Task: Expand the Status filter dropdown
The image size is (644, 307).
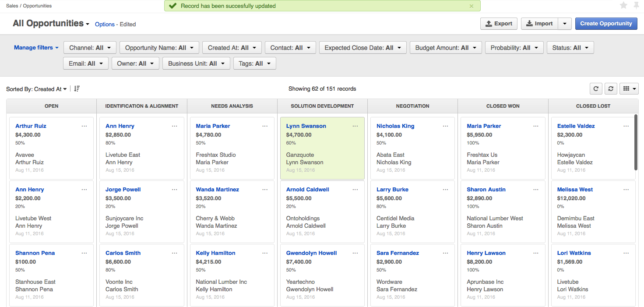Action: [x=570, y=48]
